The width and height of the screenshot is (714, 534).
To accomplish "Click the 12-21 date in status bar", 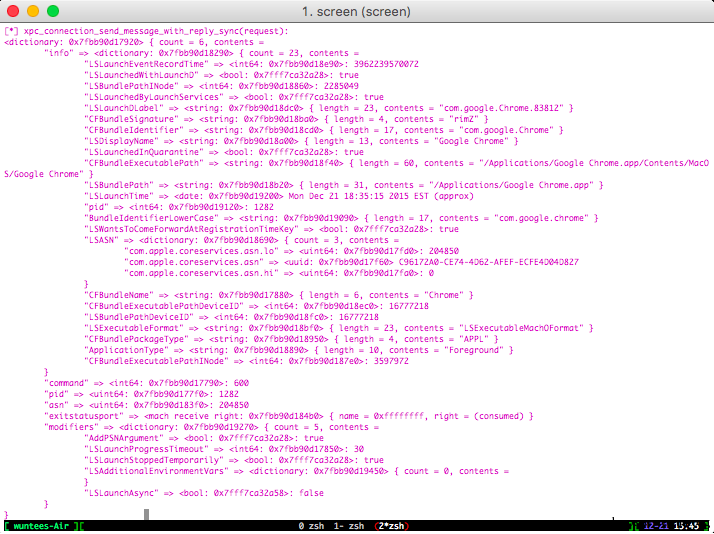I will [656, 526].
